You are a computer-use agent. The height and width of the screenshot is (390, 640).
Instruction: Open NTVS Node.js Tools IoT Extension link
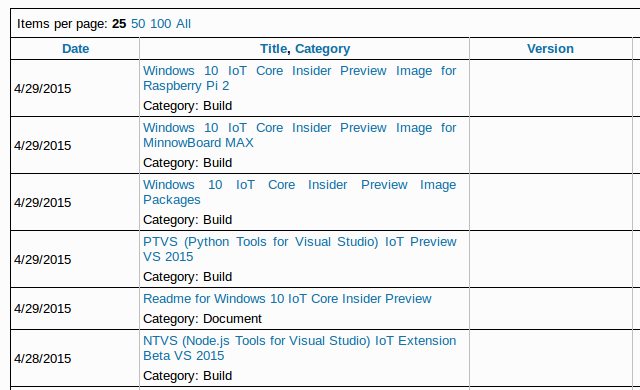tap(300, 348)
